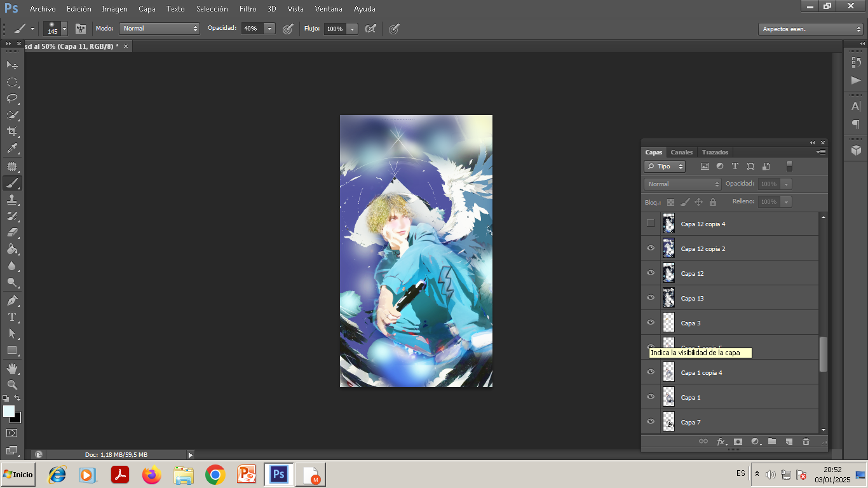The image size is (868, 488).
Task: Toggle airbrush build-up next to Flujo
Action: pyautogui.click(x=370, y=29)
